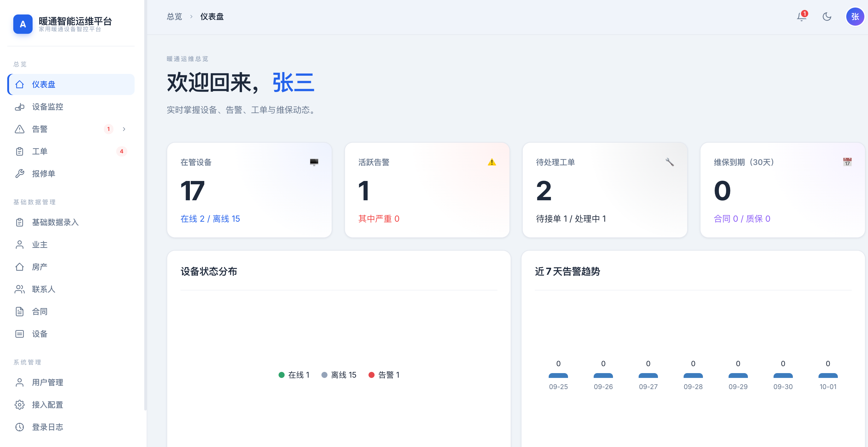Open the 报修单 menu item
The image size is (868, 447).
click(x=71, y=173)
